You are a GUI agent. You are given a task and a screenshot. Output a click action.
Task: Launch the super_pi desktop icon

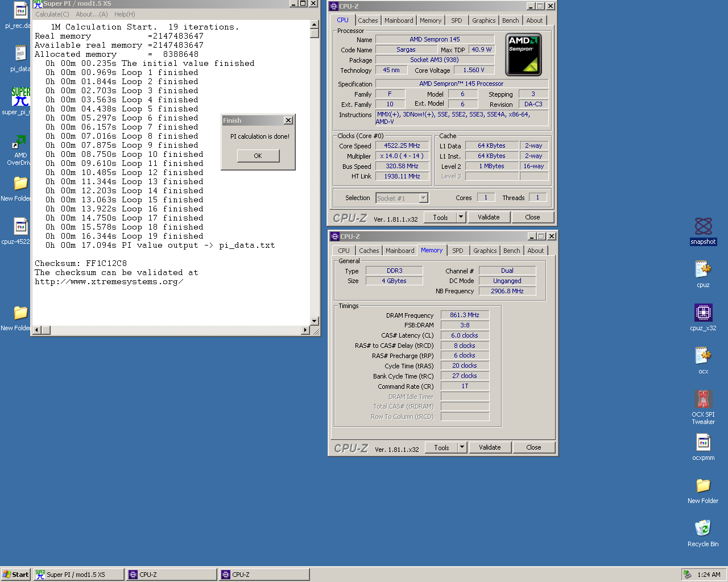coord(20,97)
